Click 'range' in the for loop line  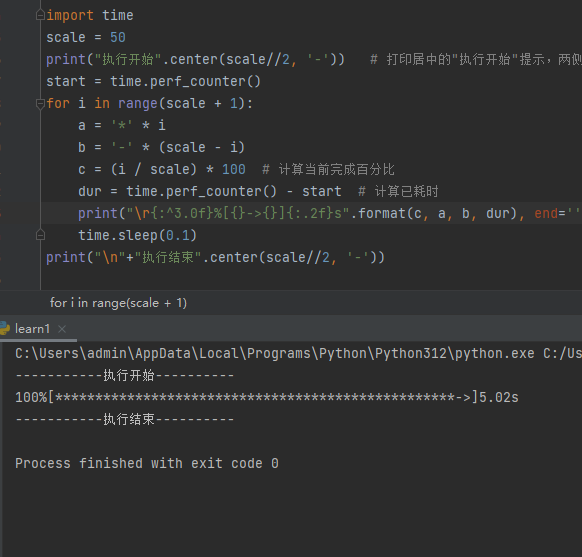point(138,104)
